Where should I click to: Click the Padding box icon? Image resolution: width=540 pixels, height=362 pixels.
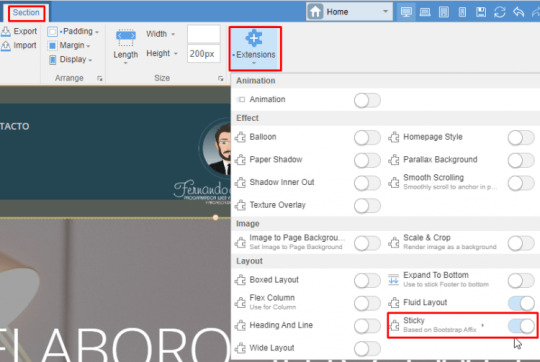tap(52, 32)
